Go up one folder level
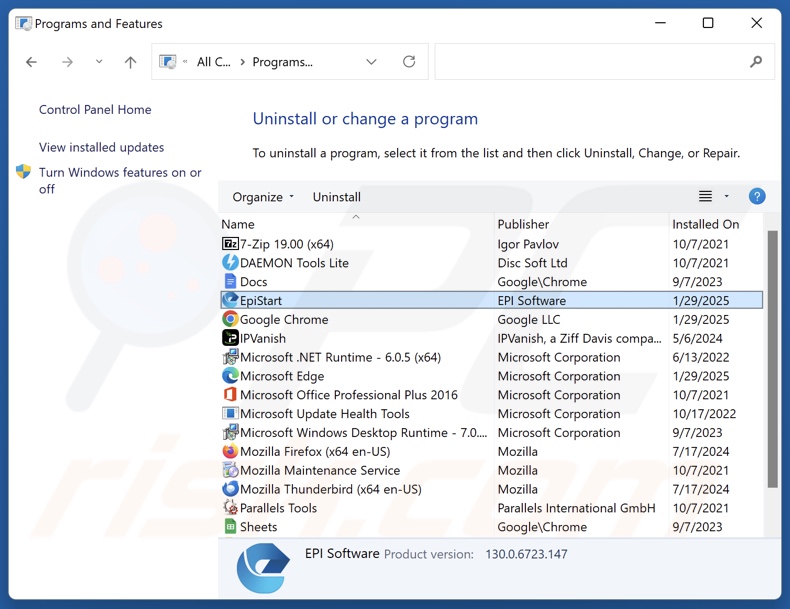 click(x=130, y=62)
